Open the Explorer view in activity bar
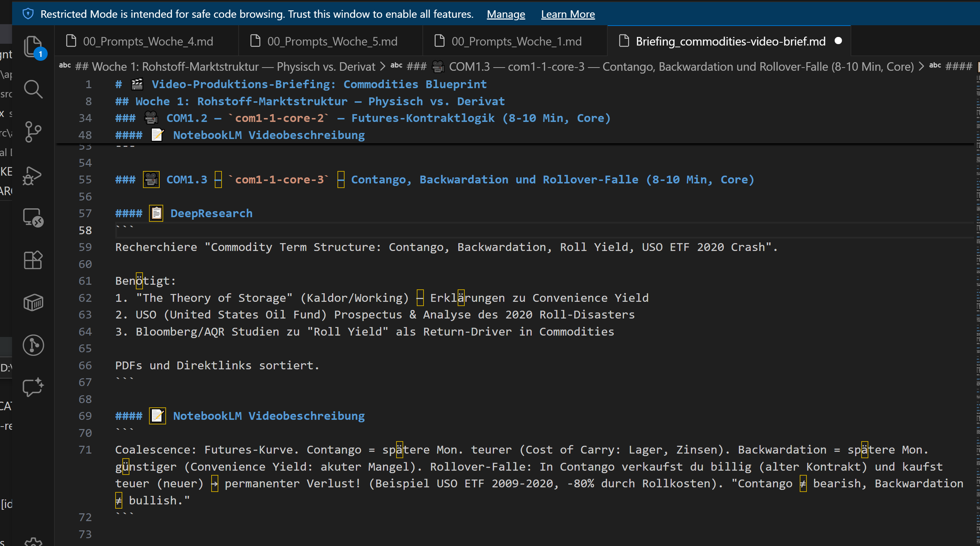The height and width of the screenshot is (546, 980). pyautogui.click(x=33, y=46)
